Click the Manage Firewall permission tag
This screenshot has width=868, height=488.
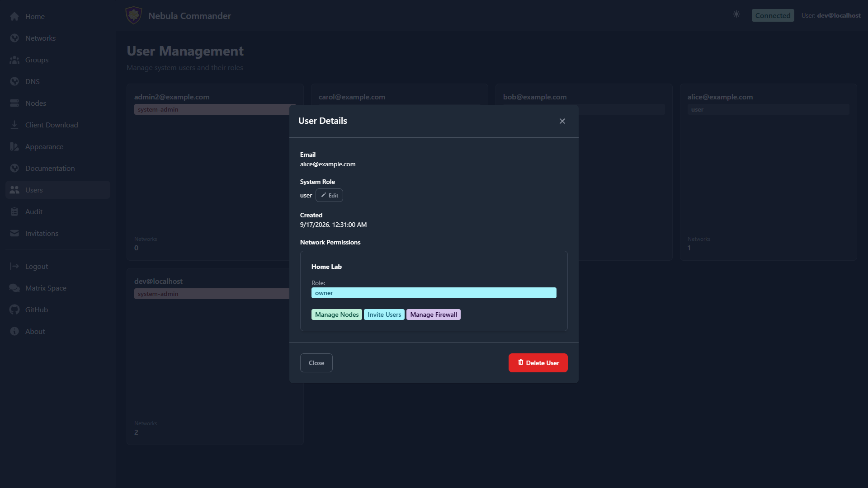click(434, 314)
